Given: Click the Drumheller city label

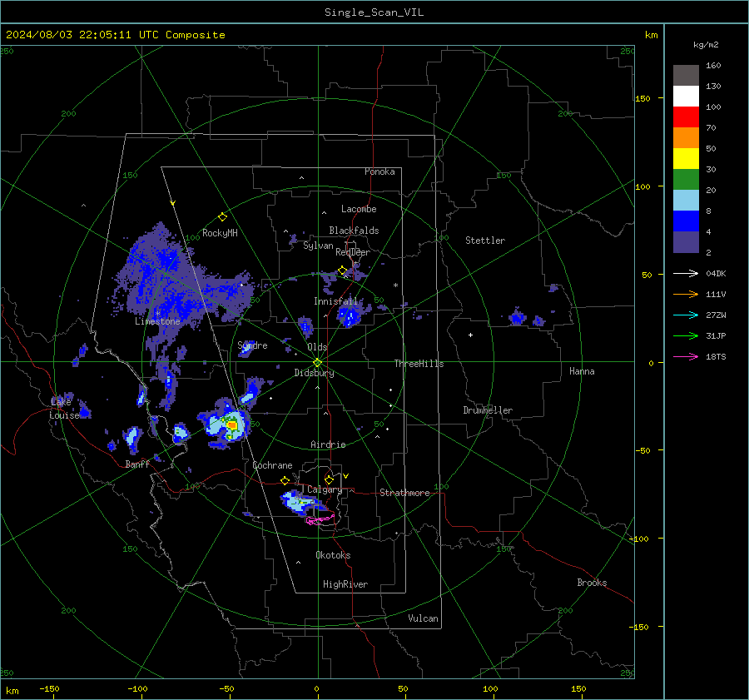Looking at the screenshot, I should 488,410.
